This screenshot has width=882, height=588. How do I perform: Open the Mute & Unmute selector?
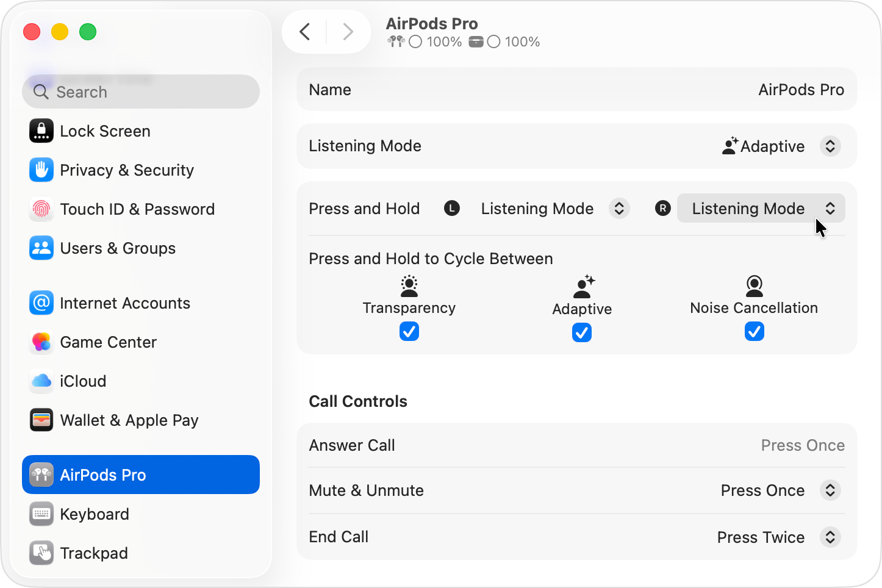[830, 490]
